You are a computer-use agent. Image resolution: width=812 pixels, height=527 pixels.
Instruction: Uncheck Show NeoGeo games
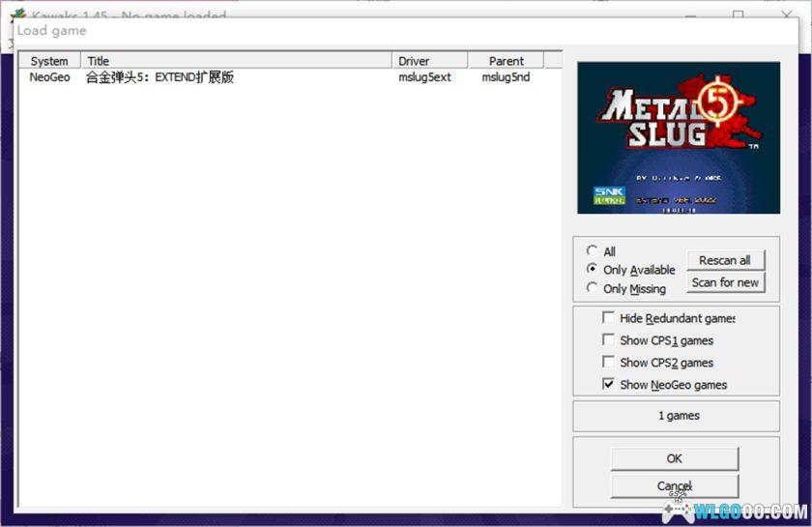tap(608, 385)
